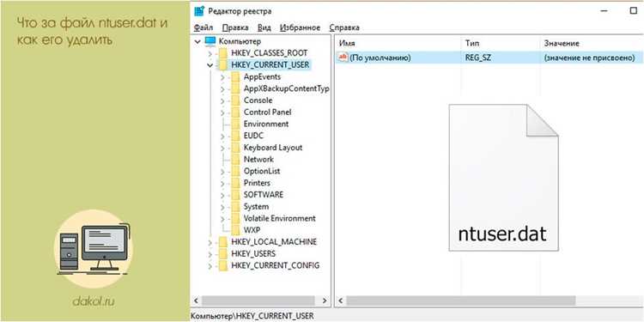Screen dimensions: 644x322
Task: Select the Environment key label
Action: click(266, 124)
